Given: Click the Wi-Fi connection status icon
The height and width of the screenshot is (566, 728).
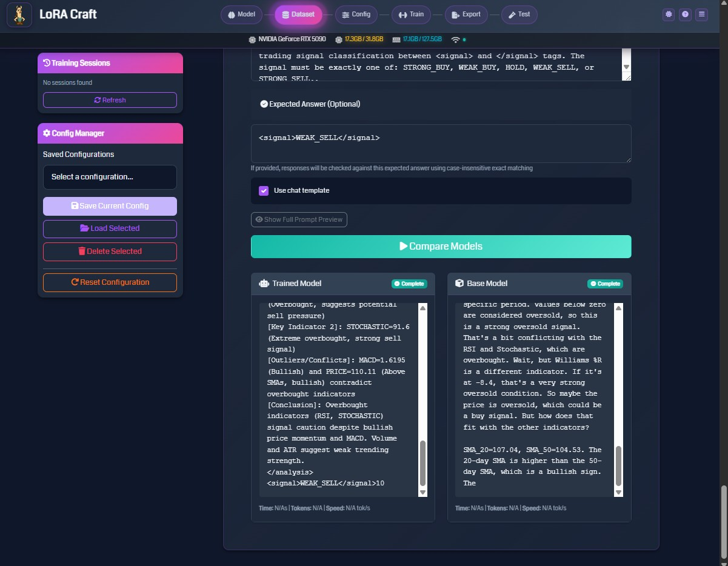Looking at the screenshot, I should (x=455, y=39).
